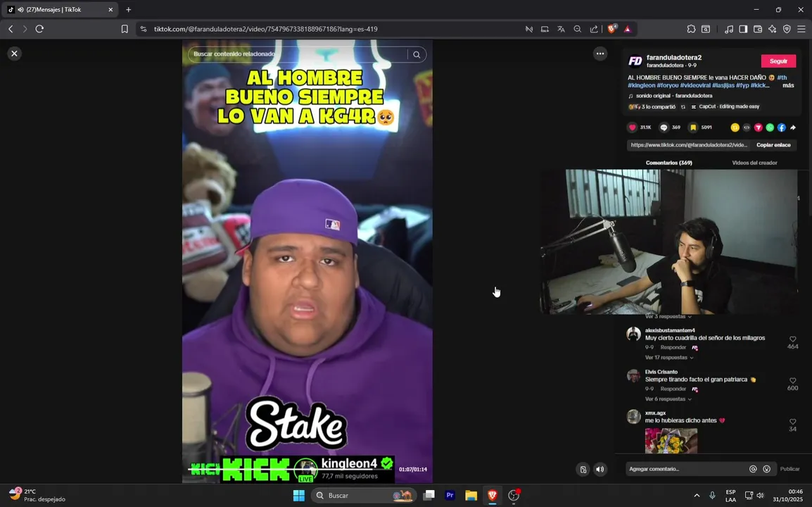The image size is (812, 507).
Task: Open the Windows Start menu
Action: [x=299, y=496]
